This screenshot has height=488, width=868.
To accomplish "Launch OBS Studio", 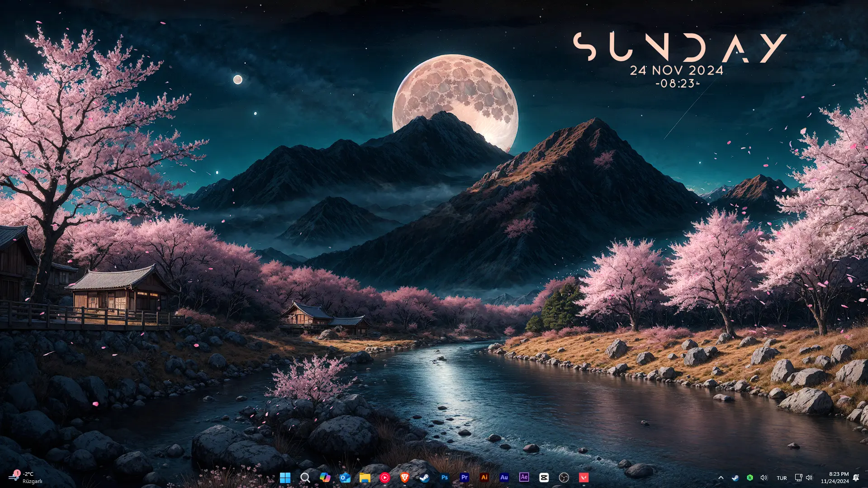I will point(564,478).
